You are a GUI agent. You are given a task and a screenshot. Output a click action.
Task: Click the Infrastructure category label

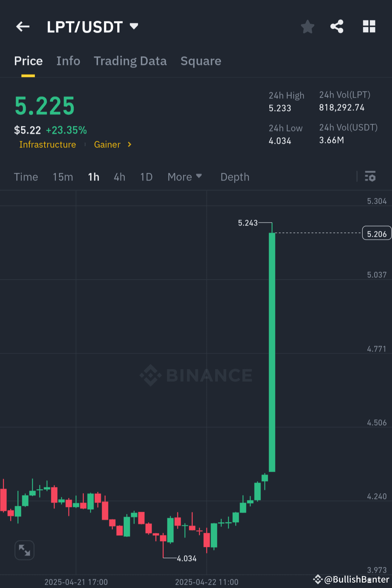pos(47,145)
